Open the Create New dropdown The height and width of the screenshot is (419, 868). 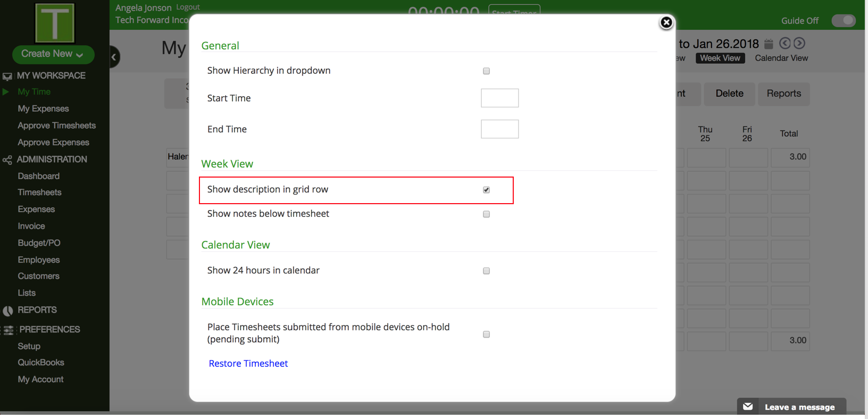53,54
